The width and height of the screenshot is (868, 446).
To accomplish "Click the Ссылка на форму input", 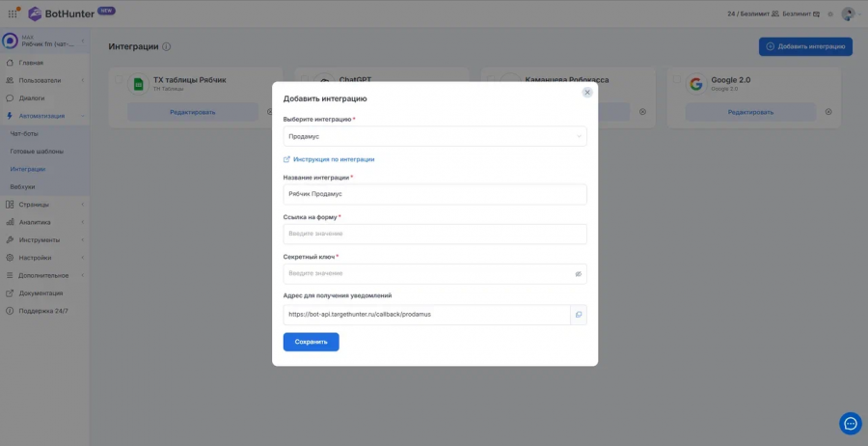I will tap(435, 234).
